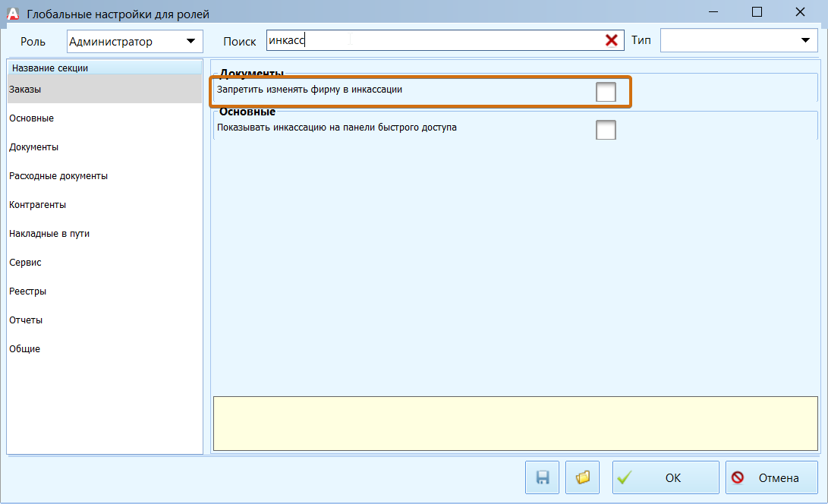Choose the Расходные документы section
This screenshot has width=828, height=504.
point(105,175)
